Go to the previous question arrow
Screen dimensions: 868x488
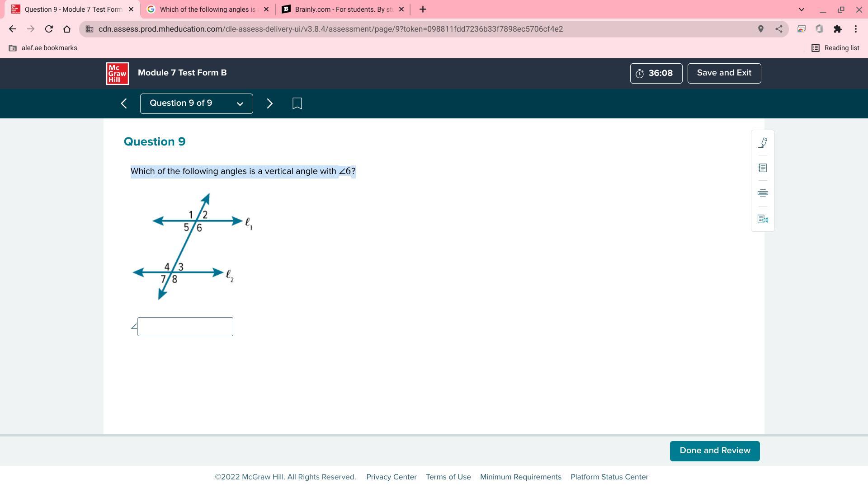point(124,103)
